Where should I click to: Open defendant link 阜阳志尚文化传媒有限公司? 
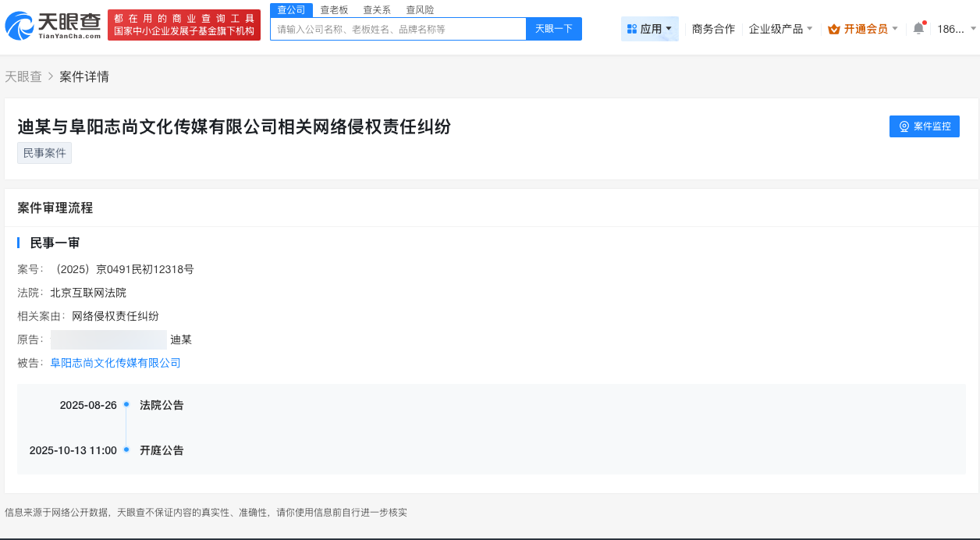tap(114, 362)
